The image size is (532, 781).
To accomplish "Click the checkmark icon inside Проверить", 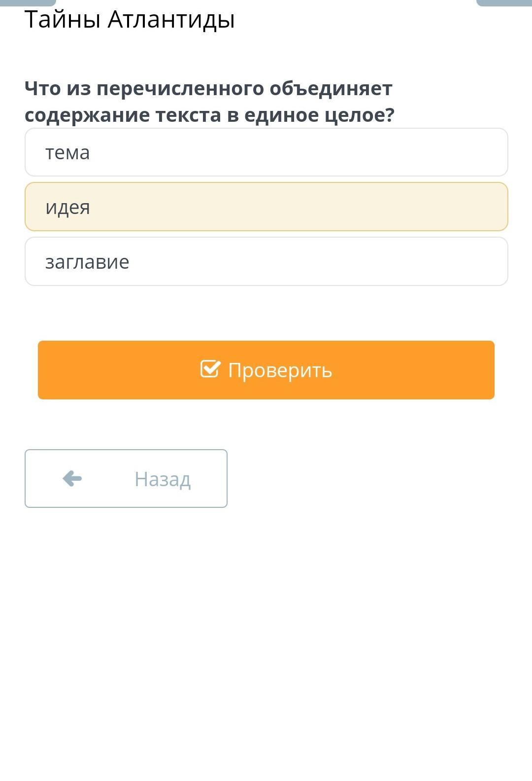I will 210,369.
